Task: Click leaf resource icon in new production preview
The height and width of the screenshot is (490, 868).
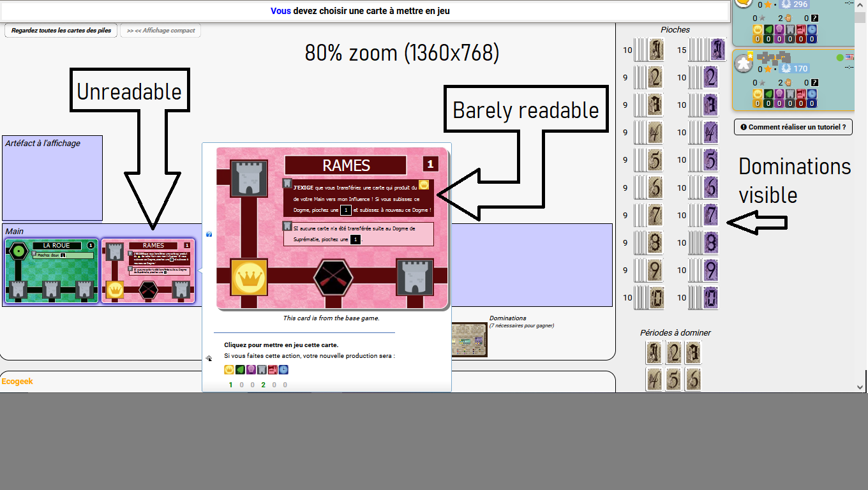Action: [240, 369]
